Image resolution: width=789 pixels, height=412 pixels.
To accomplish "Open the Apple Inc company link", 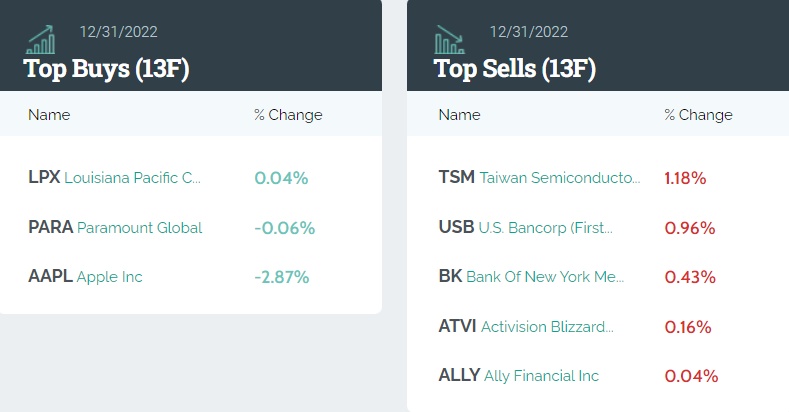I will click(110, 276).
